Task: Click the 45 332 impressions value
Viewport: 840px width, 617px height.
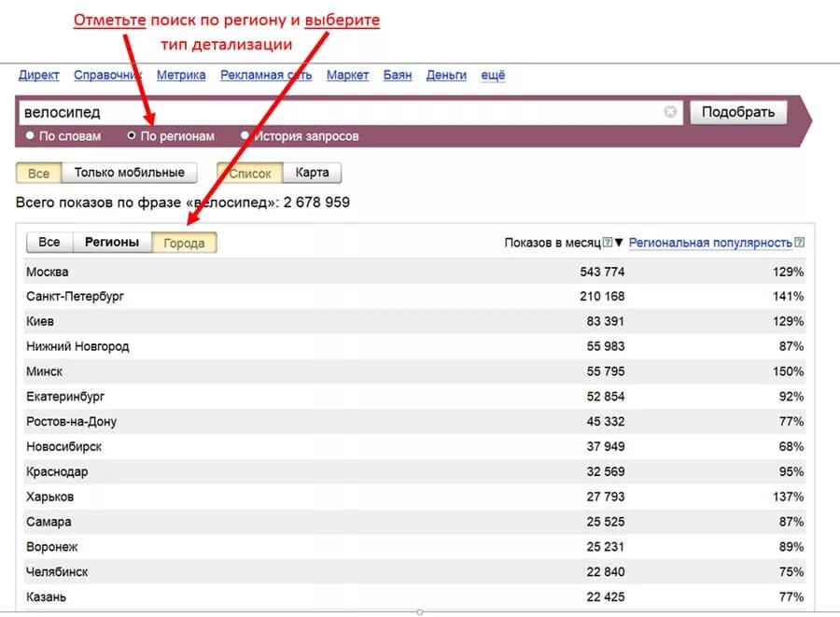Action: pyautogui.click(x=606, y=422)
